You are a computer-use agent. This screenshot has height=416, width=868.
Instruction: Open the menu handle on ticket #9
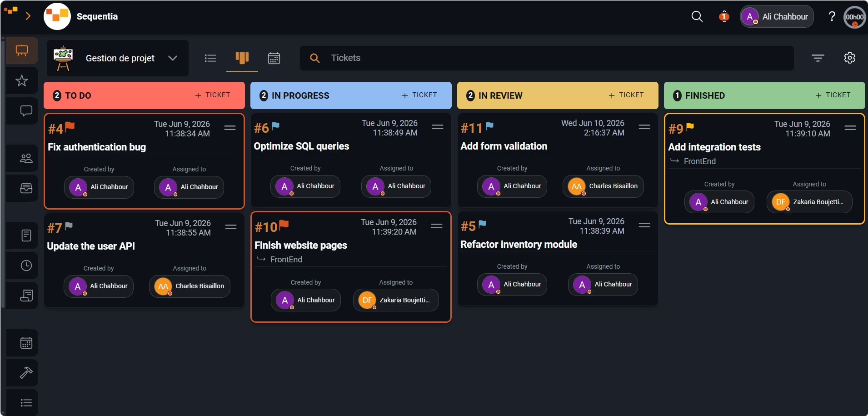pos(850,128)
